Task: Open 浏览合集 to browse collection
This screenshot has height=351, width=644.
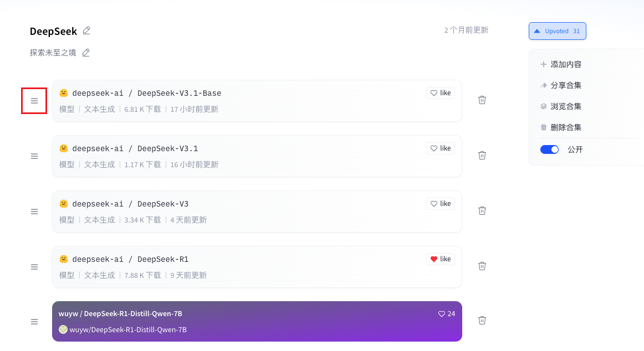Action: pos(565,106)
